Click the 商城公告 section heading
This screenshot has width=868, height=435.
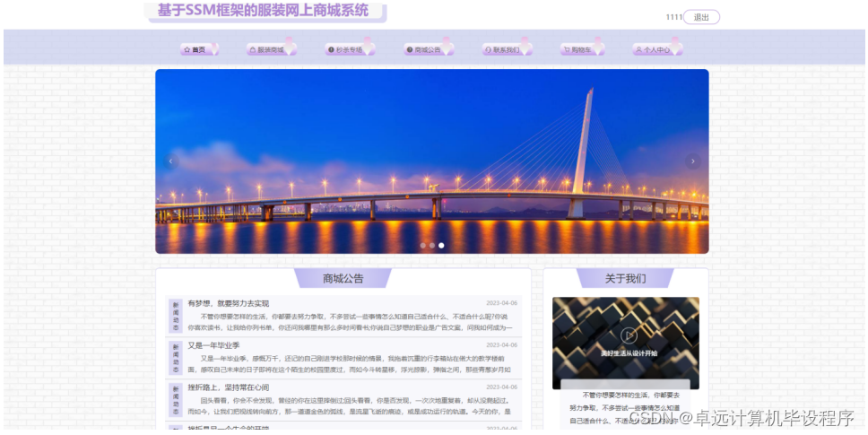click(343, 278)
